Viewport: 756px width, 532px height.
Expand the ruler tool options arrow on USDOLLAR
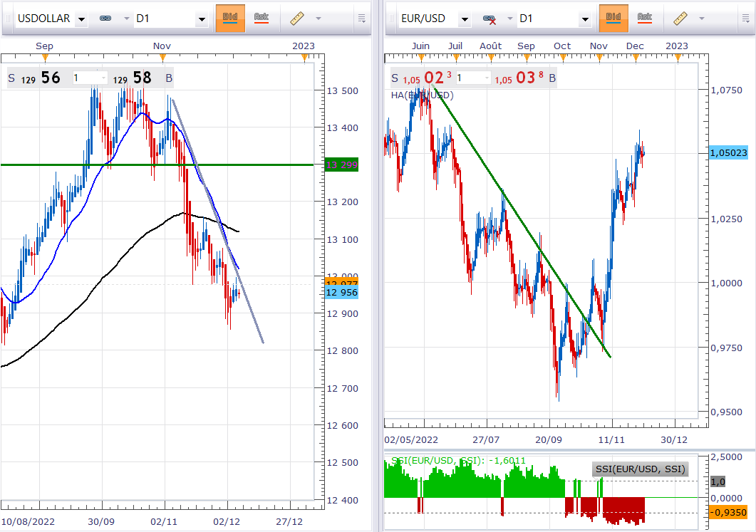319,19
